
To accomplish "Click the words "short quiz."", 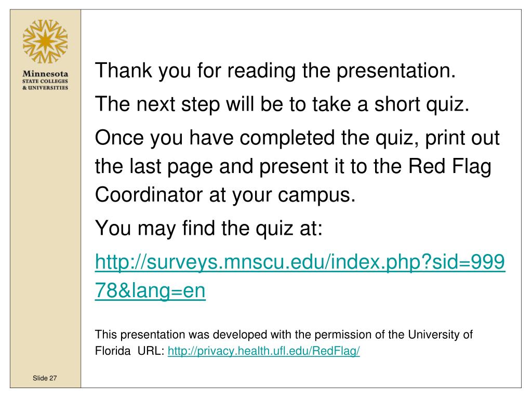I will 422,104.
